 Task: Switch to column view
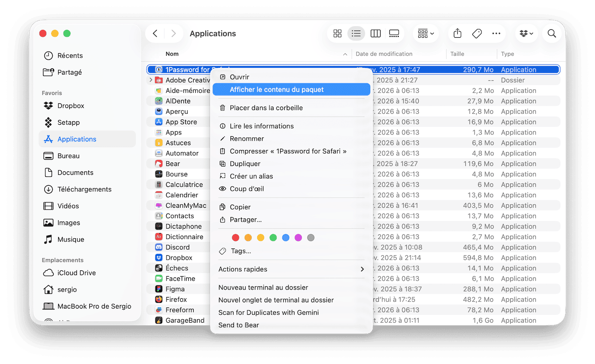pyautogui.click(x=375, y=34)
